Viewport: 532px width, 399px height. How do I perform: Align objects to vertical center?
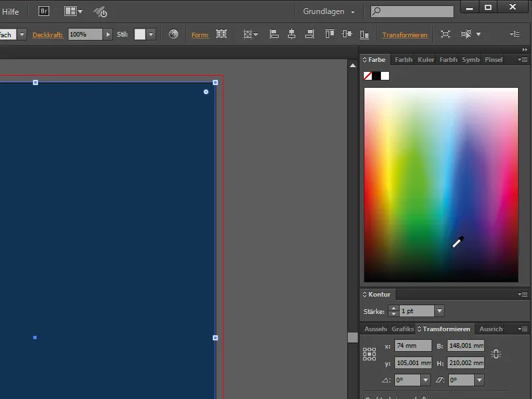click(x=347, y=34)
